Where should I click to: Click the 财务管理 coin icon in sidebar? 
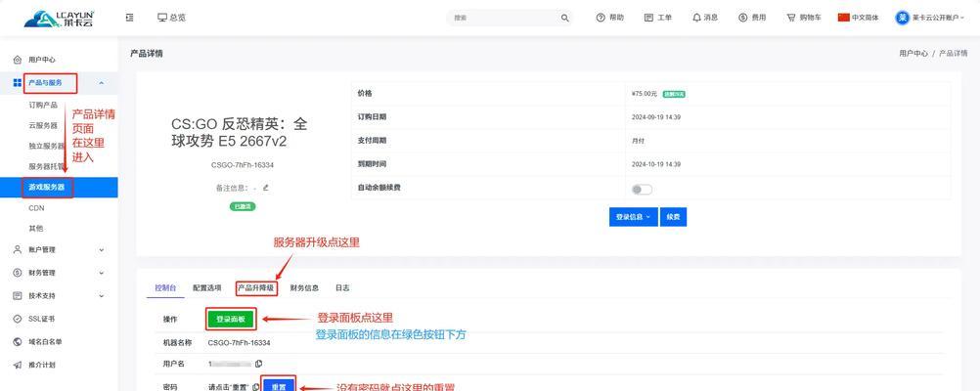(x=18, y=273)
